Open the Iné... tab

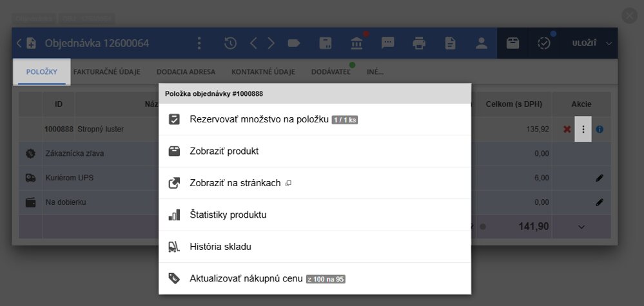[375, 72]
